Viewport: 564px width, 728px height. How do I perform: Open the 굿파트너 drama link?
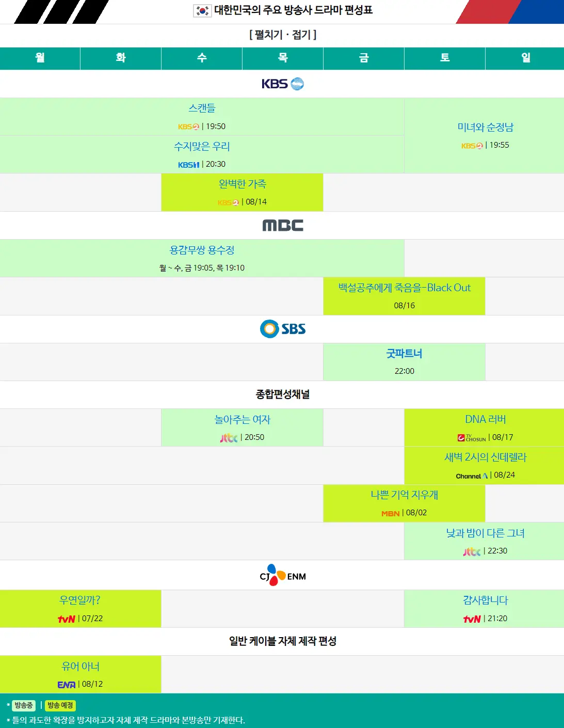[x=404, y=354]
